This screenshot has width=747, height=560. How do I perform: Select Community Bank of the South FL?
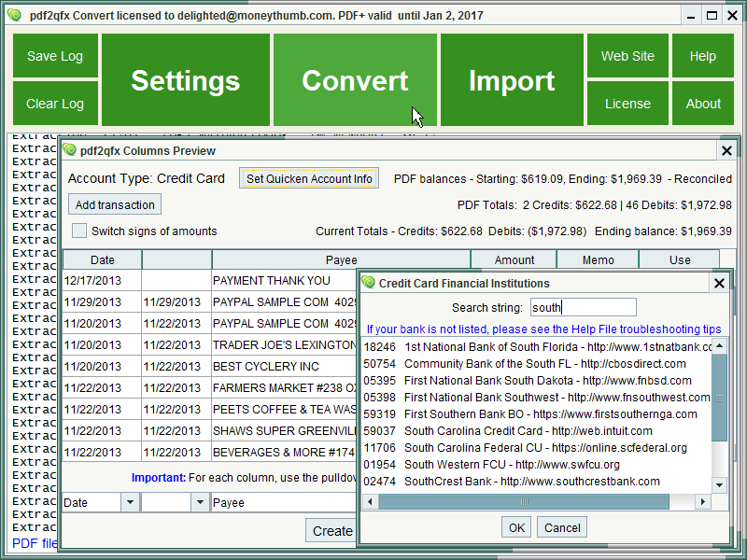click(x=537, y=364)
